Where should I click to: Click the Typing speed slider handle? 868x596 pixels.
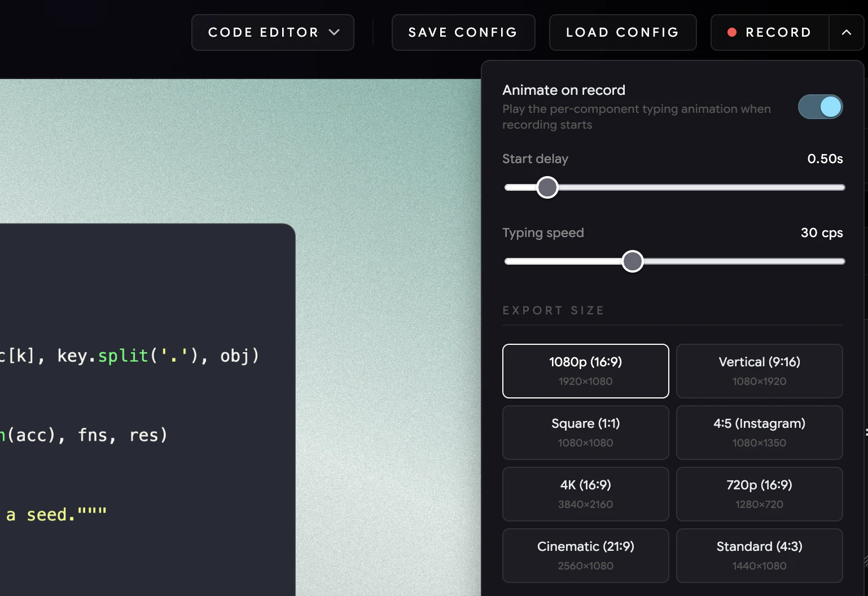coord(633,261)
